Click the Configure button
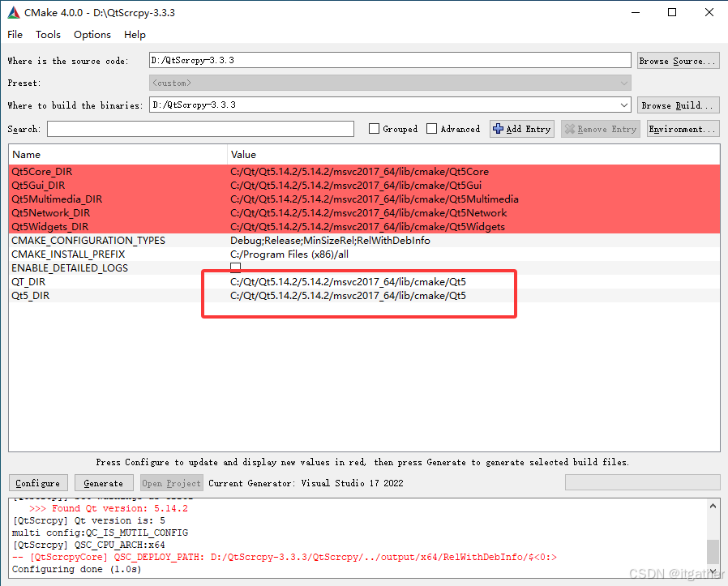 click(38, 483)
